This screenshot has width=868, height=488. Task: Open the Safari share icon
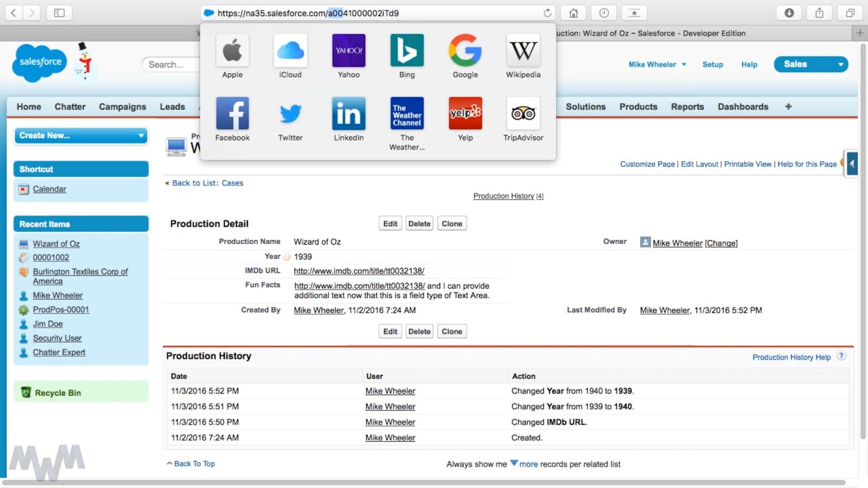coord(819,13)
